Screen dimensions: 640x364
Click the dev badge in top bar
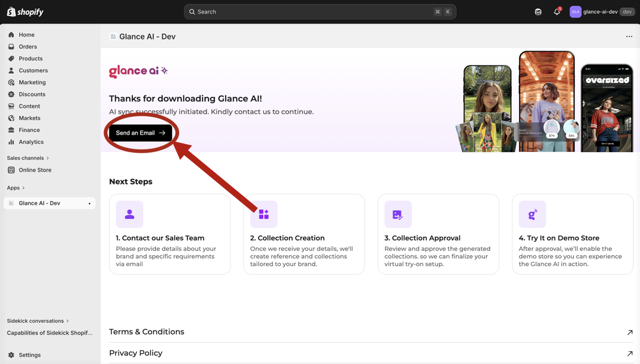(x=627, y=12)
